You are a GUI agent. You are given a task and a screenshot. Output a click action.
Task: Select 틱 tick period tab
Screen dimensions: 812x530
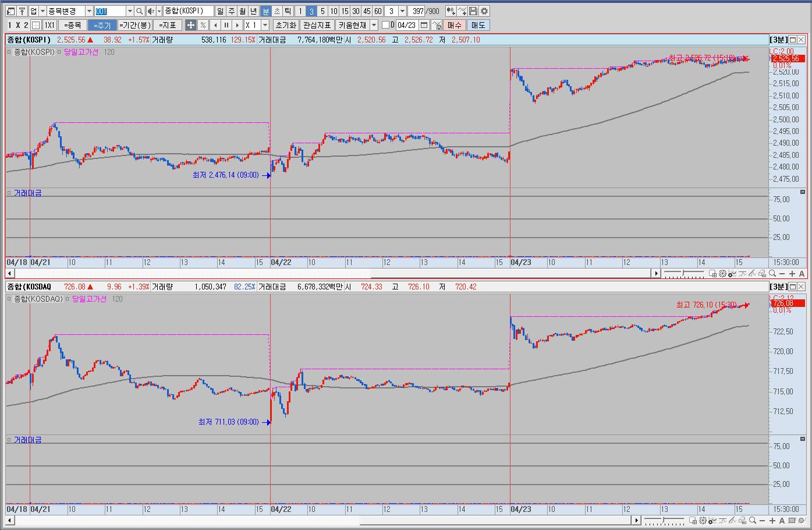pos(288,11)
